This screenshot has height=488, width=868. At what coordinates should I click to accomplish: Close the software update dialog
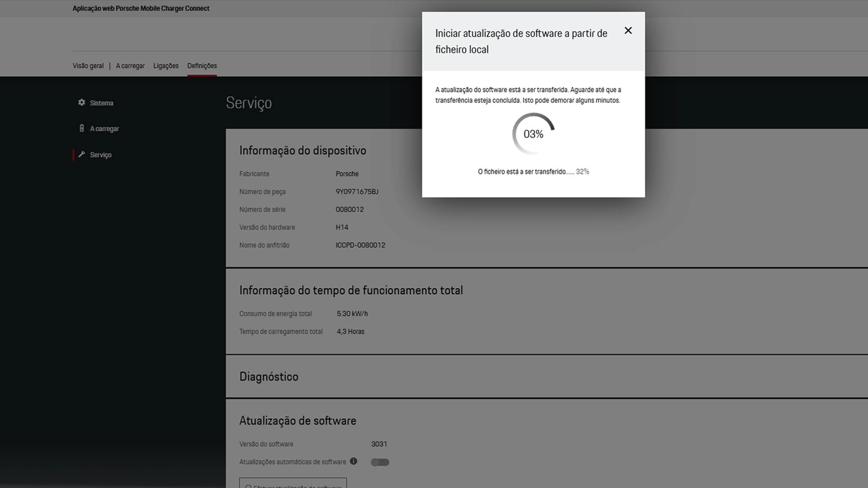tap(628, 31)
